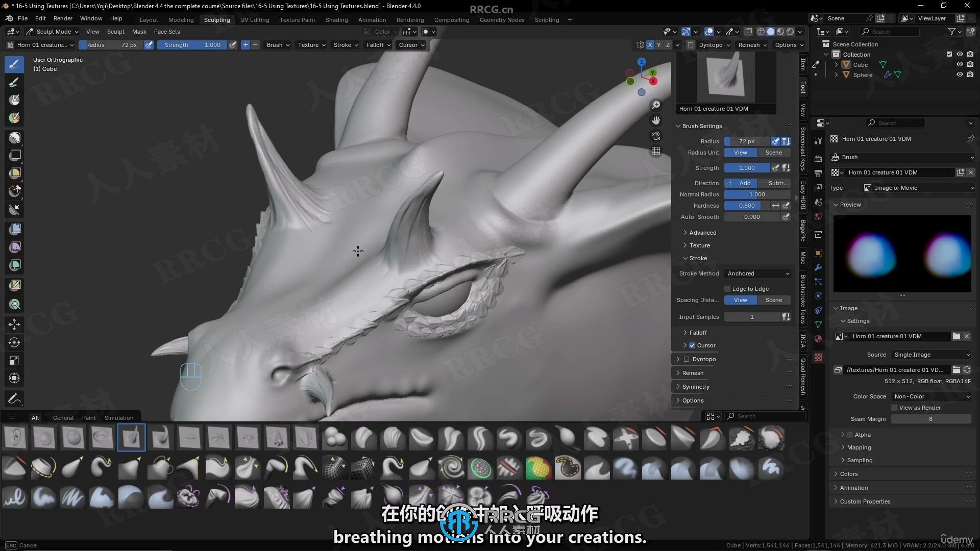The height and width of the screenshot is (551, 980).
Task: Click the viewport zoom magnifier icon
Action: pyautogui.click(x=656, y=105)
